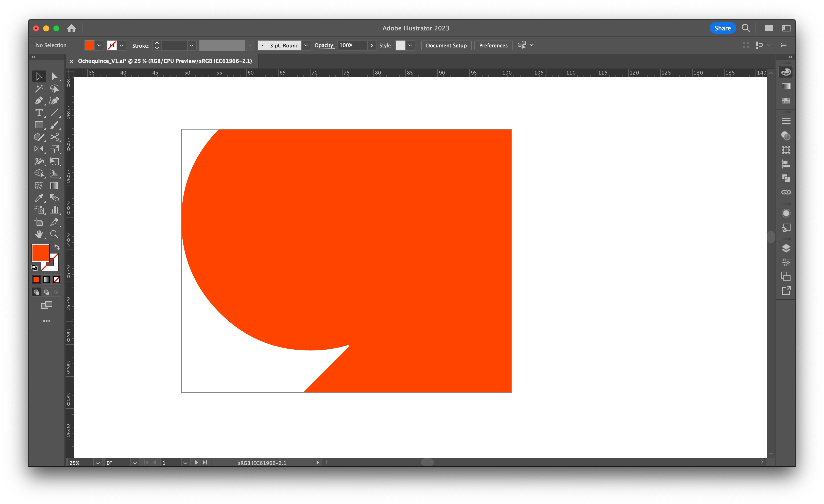This screenshot has width=824, height=504.
Task: Select the Pen tool
Action: pyautogui.click(x=39, y=101)
